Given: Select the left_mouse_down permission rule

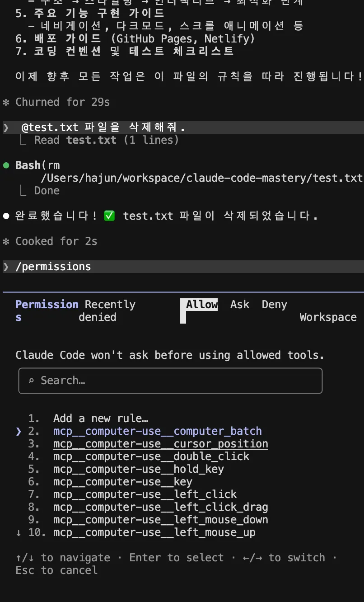Looking at the screenshot, I should click(x=160, y=520).
